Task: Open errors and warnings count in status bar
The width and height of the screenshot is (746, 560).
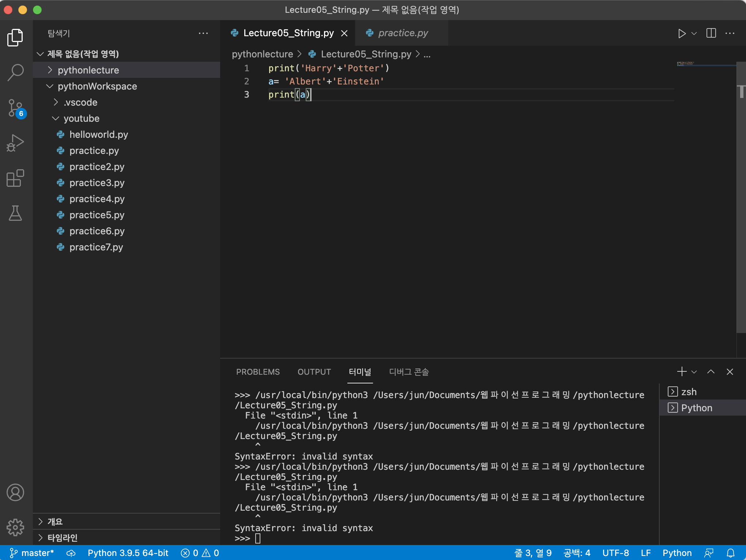Action: click(200, 553)
